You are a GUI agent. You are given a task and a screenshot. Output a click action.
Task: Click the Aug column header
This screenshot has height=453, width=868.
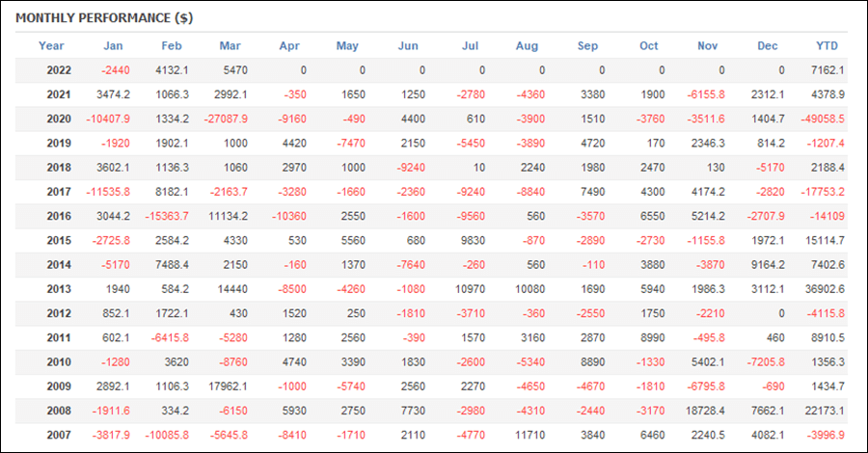click(527, 46)
